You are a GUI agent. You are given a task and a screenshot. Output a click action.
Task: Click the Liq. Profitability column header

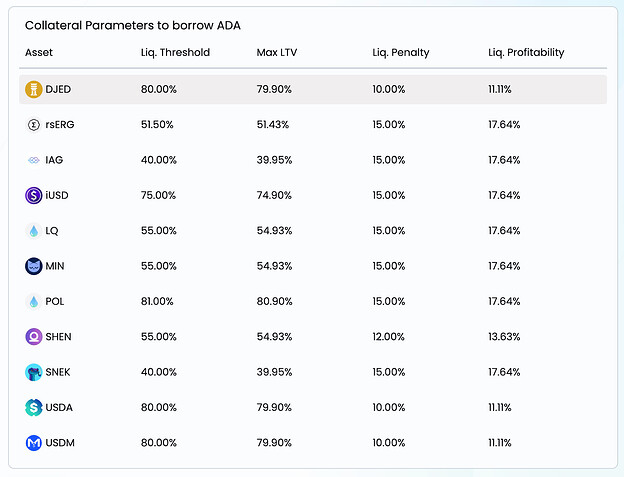tap(526, 52)
